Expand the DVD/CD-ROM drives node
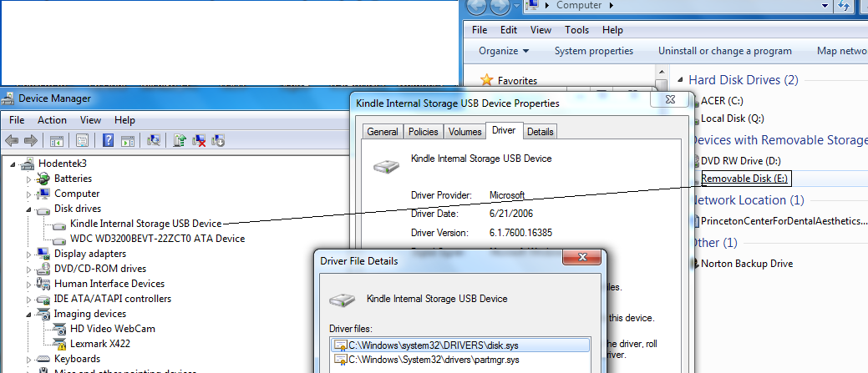 pyautogui.click(x=28, y=270)
